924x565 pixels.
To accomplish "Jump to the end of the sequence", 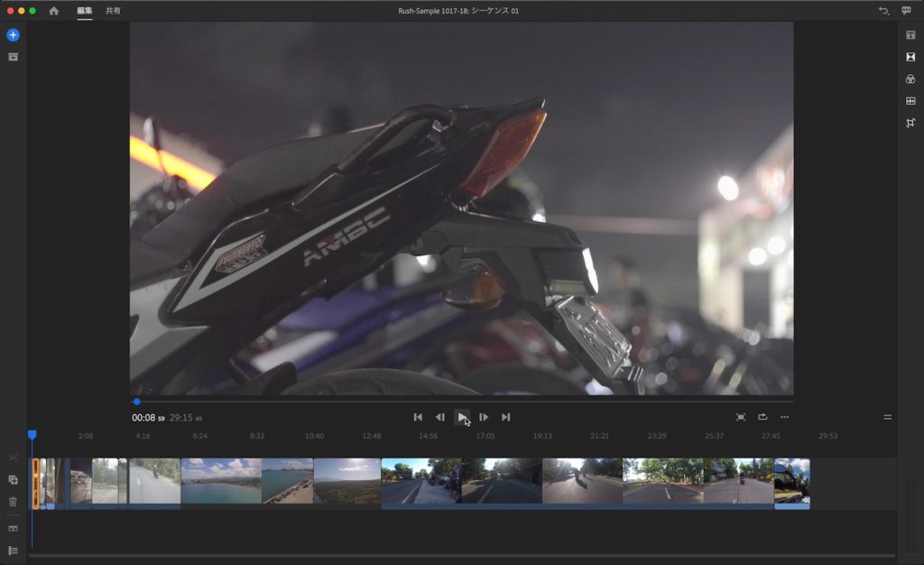I will [506, 417].
